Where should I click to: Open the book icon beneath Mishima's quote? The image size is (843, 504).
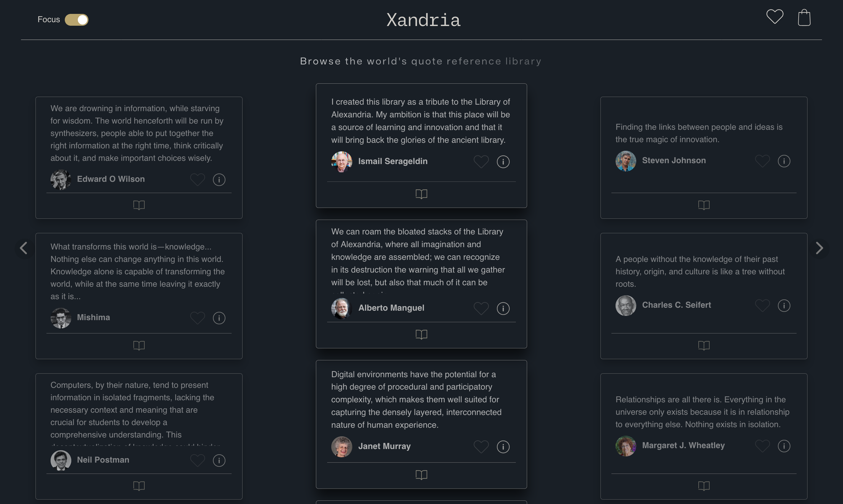pos(139,345)
